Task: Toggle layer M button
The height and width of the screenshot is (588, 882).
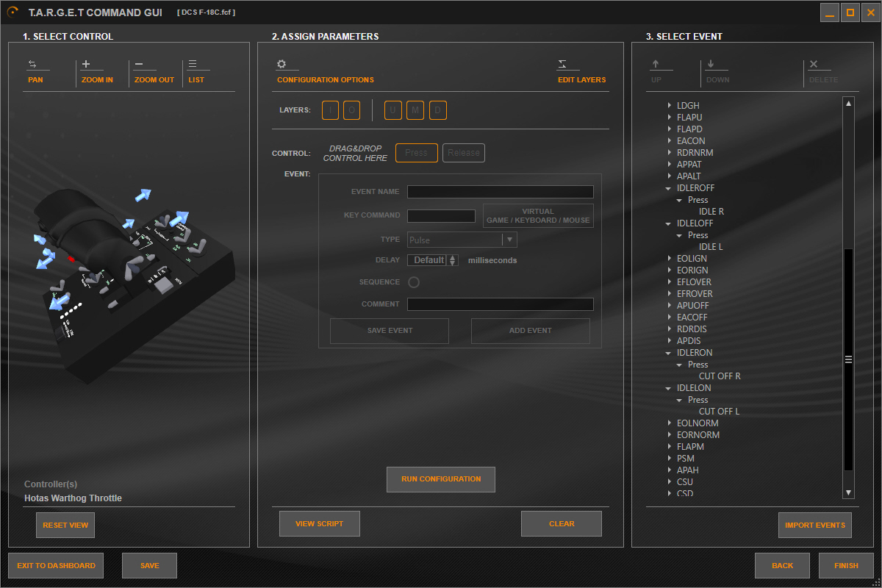Action: point(415,110)
